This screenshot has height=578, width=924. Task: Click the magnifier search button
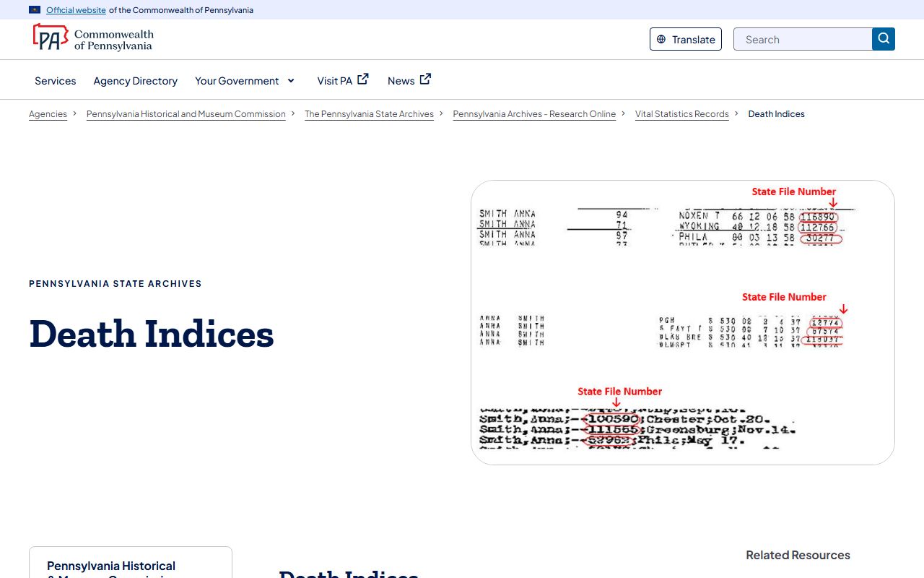(884, 39)
